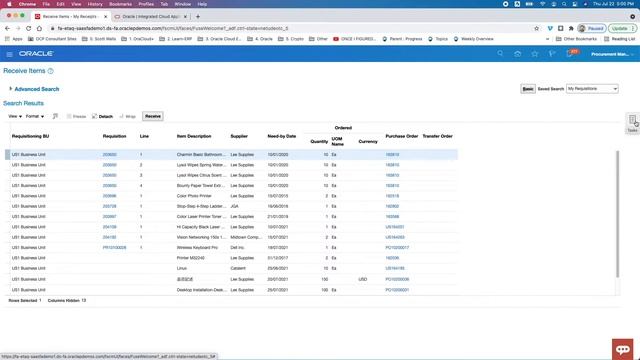Viewport: 640px width, 360px height.
Task: Toggle the Query By Example filter icon
Action: coord(55,116)
